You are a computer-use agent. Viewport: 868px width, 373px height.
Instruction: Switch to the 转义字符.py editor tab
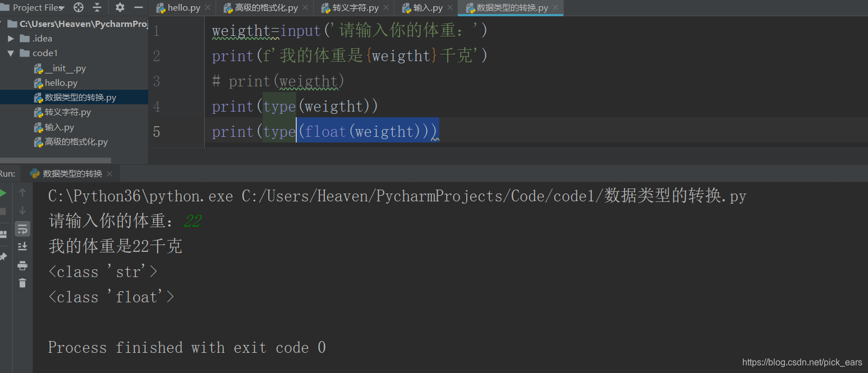point(355,8)
